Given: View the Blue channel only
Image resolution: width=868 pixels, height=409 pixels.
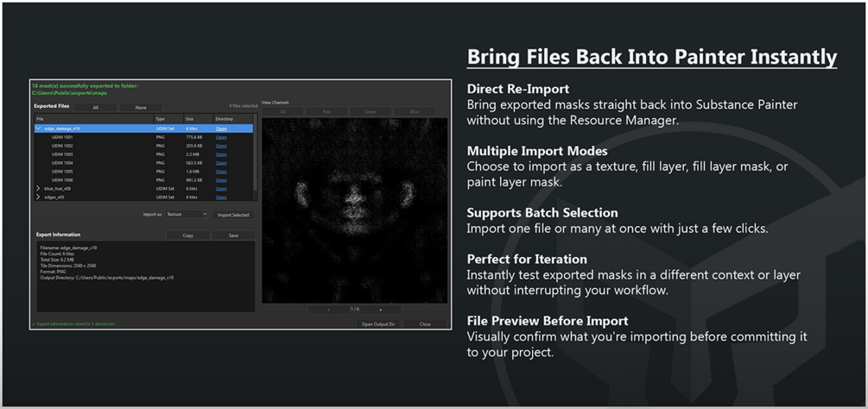Looking at the screenshot, I should 414,111.
